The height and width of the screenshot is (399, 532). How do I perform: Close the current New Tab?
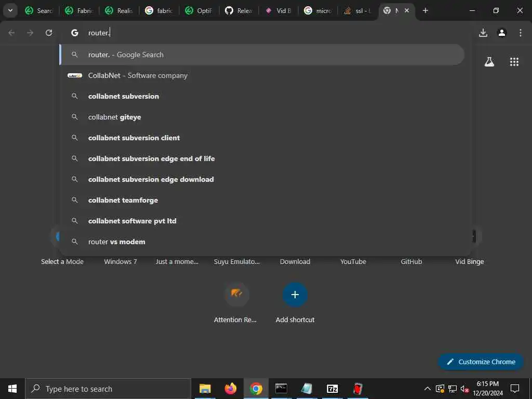[x=407, y=10]
